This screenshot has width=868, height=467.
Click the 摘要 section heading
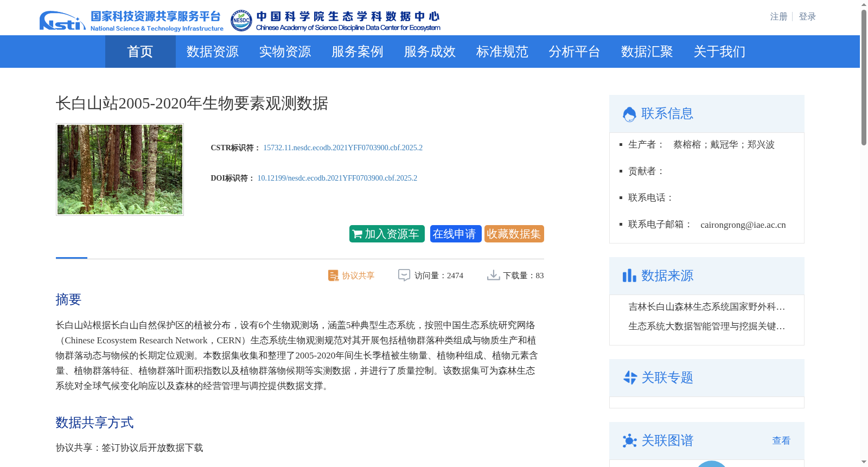pos(68,299)
